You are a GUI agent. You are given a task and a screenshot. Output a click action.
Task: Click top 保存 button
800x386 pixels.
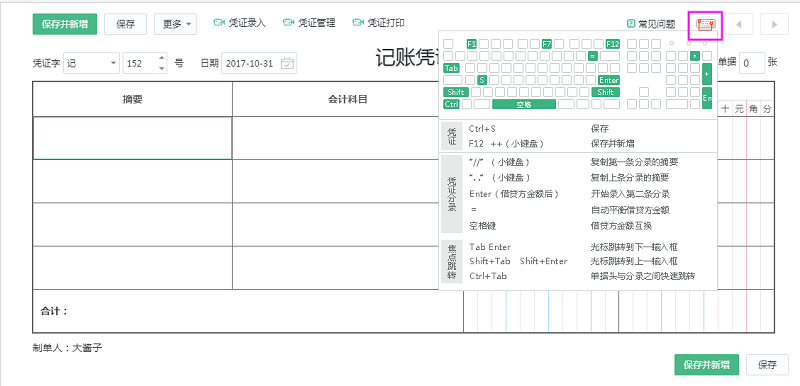point(126,24)
